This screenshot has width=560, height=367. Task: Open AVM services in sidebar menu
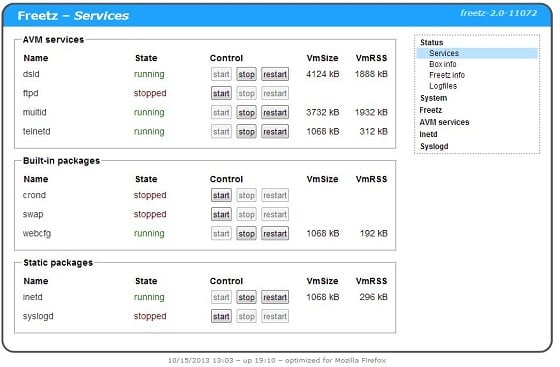click(444, 122)
